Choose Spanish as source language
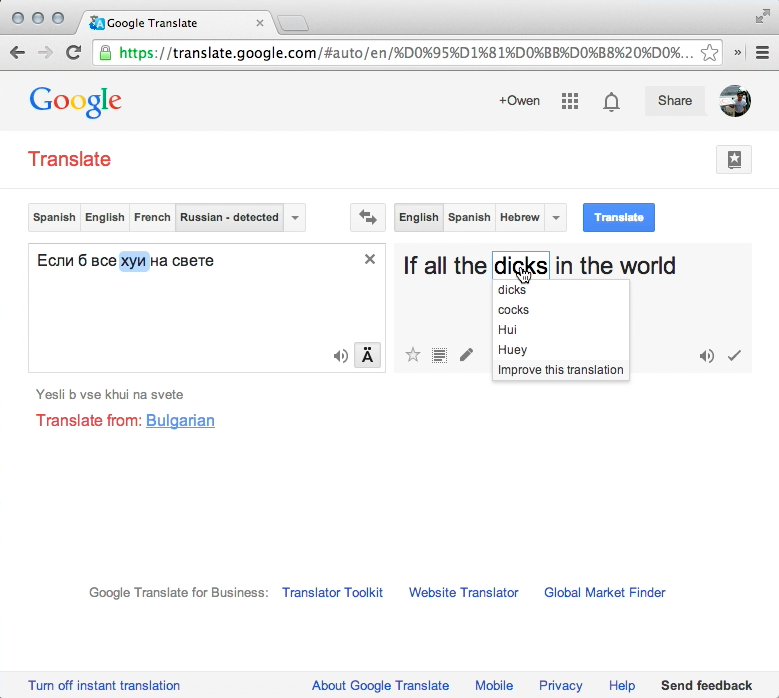The height and width of the screenshot is (698, 779). 54,217
